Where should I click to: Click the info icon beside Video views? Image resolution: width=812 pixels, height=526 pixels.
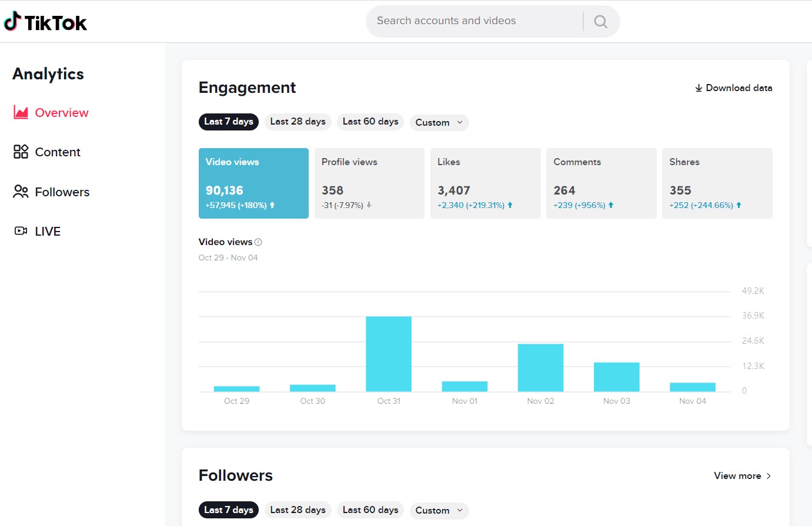coord(258,242)
